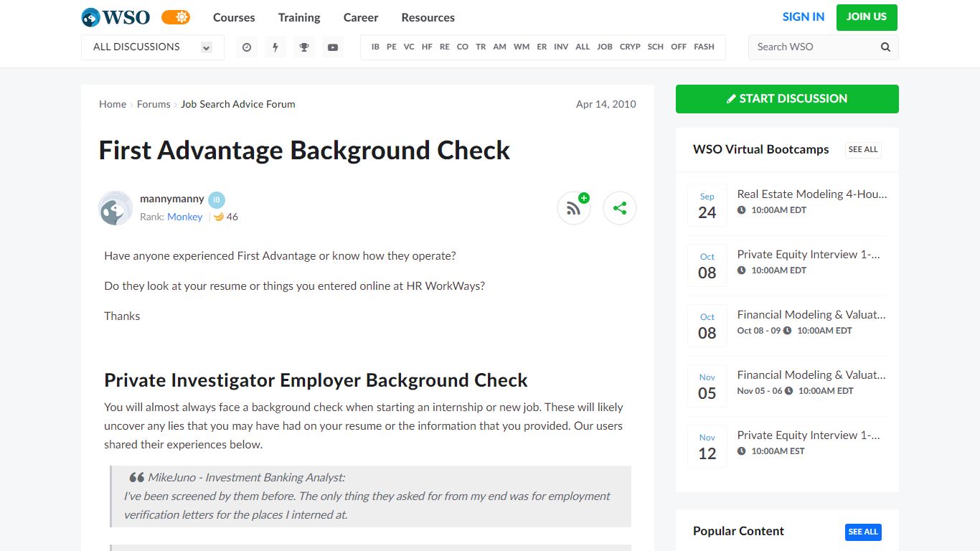This screenshot has height=551, width=980.
Task: Click the Monkey rank link
Action: (x=184, y=217)
